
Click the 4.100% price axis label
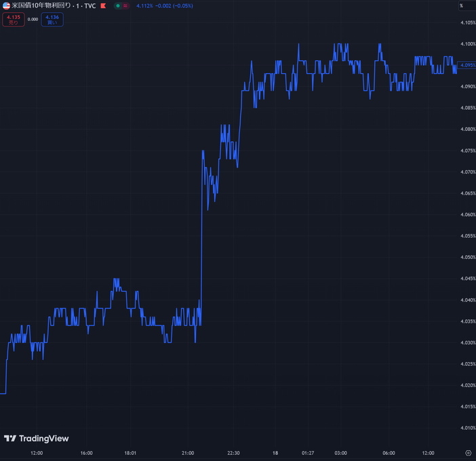(467, 44)
